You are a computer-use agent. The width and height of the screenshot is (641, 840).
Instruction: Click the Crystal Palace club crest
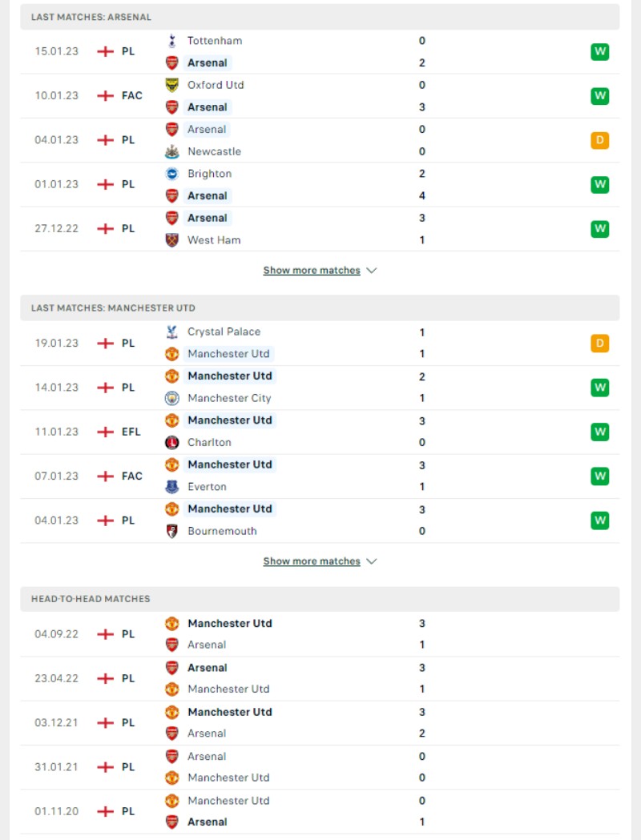pyautogui.click(x=171, y=332)
